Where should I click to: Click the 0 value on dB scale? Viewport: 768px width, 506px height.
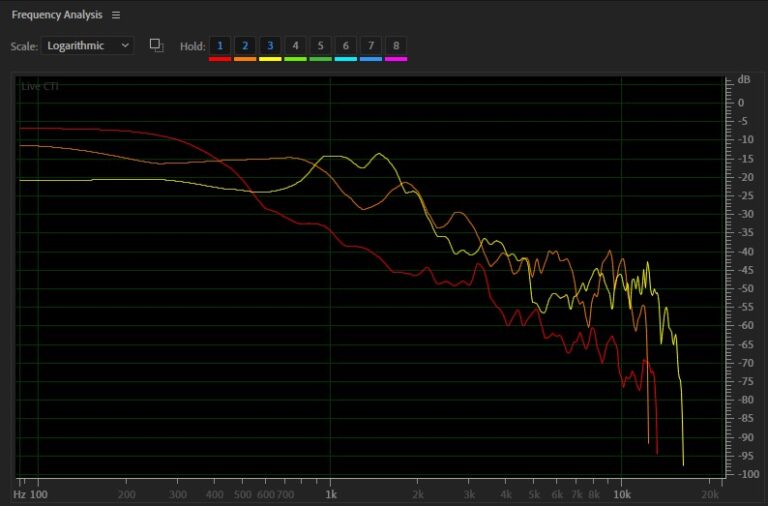(741, 103)
